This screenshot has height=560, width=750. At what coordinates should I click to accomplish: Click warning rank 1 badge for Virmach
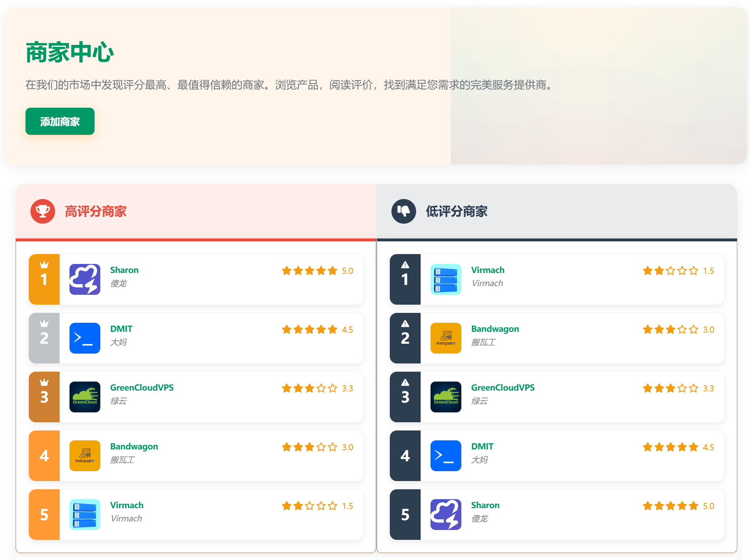(x=405, y=279)
